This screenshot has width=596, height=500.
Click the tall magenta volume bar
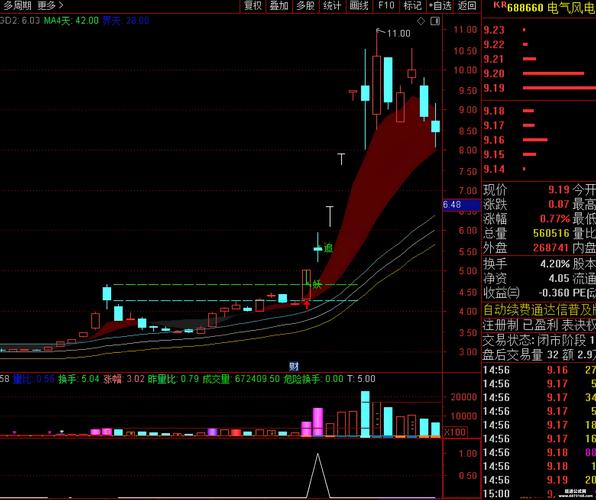[x=318, y=422]
